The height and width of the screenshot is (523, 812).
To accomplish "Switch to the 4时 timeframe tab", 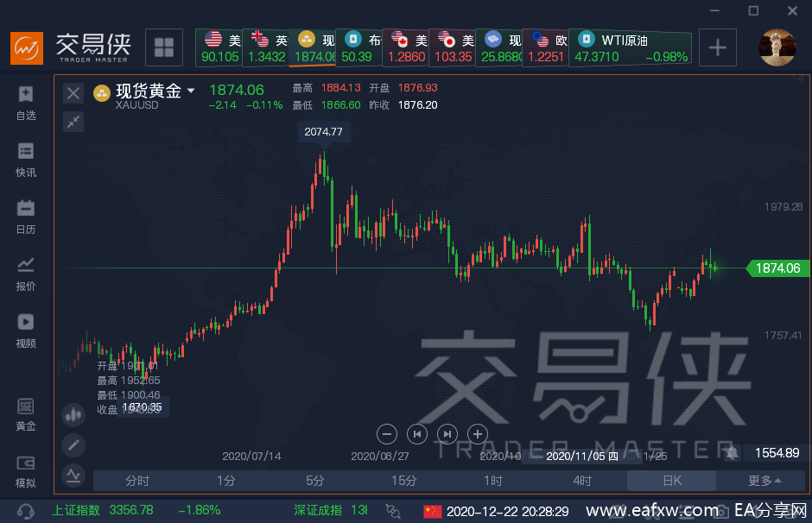I will tap(582, 481).
